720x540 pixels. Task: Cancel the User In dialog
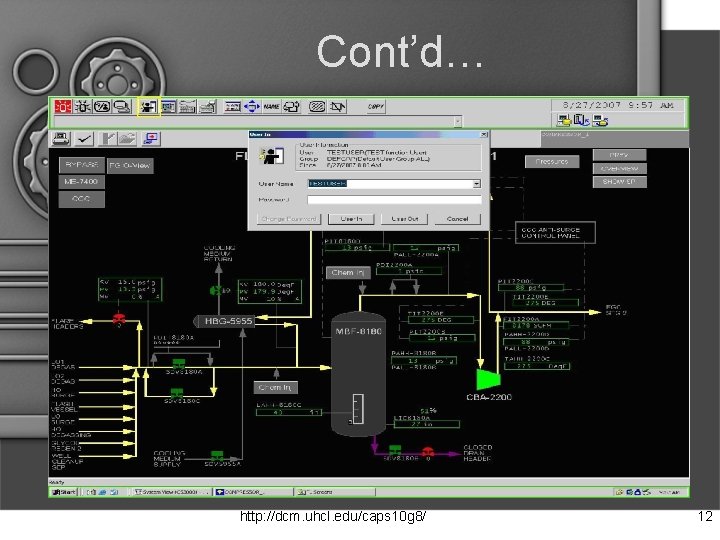[457, 219]
